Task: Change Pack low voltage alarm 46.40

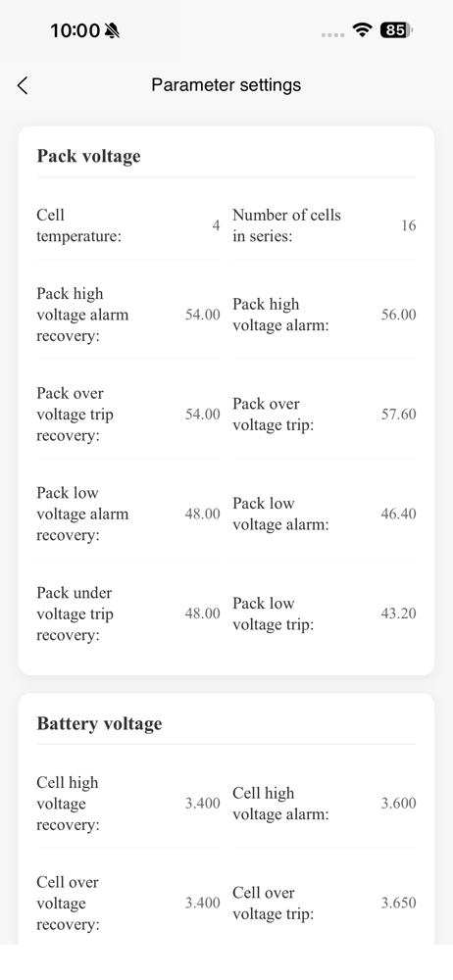Action: click(398, 514)
